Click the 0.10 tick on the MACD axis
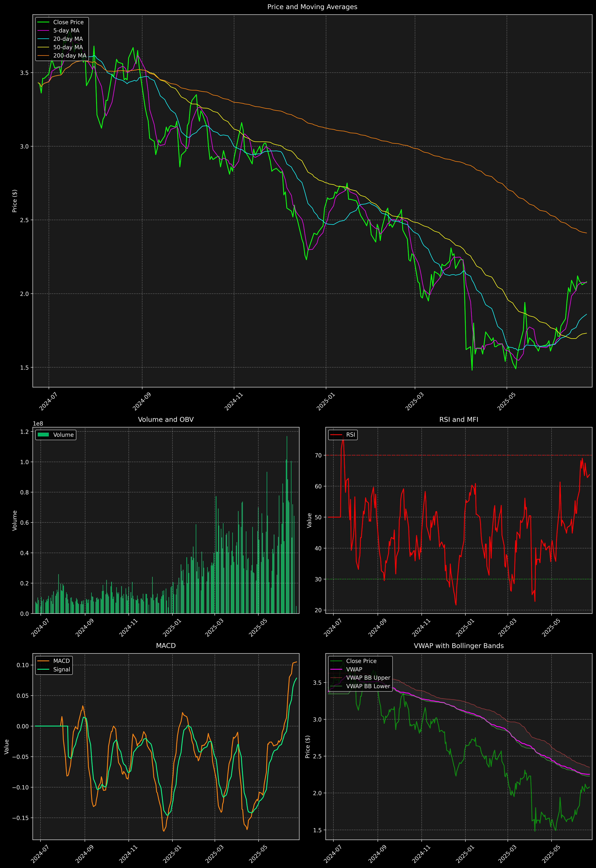The image size is (596, 868). click(23, 665)
